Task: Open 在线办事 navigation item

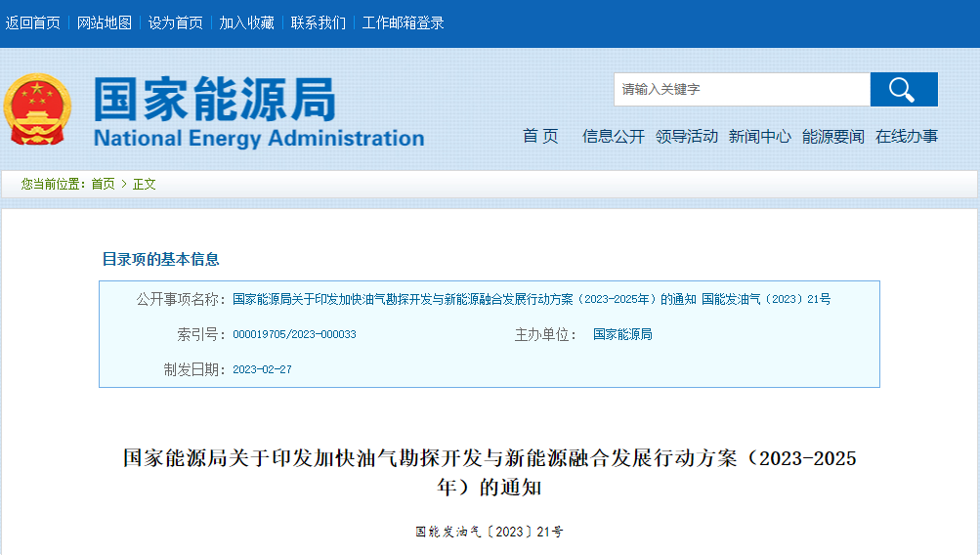Action: [x=907, y=137]
